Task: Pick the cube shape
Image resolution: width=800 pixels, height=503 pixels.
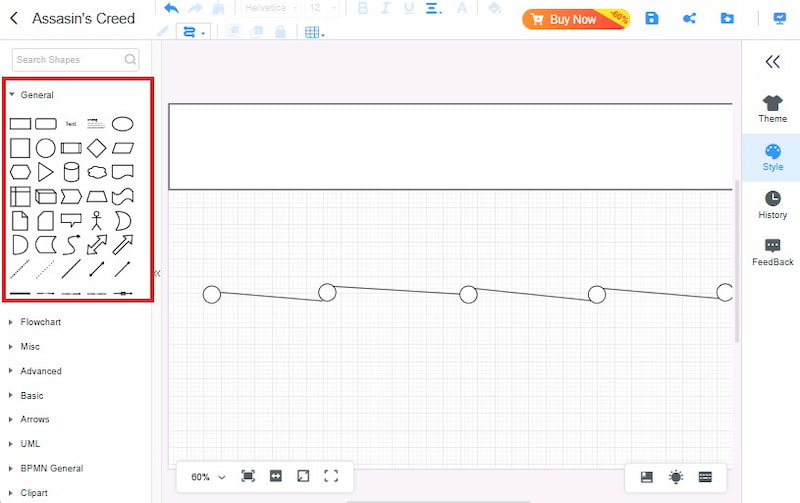Action: point(46,196)
